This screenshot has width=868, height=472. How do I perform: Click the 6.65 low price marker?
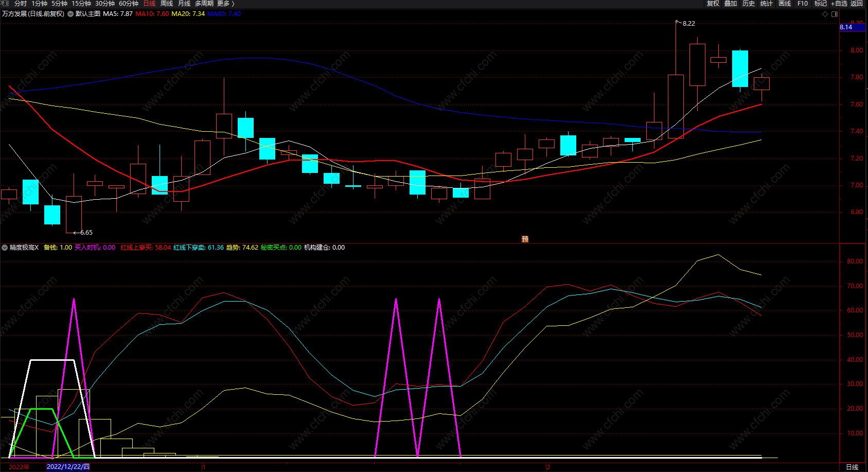86,233
